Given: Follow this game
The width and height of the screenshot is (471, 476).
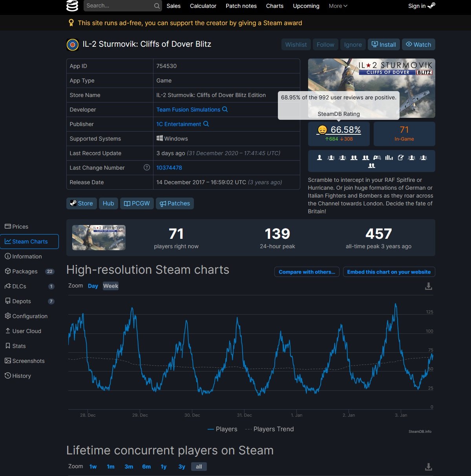Looking at the screenshot, I should coord(325,44).
